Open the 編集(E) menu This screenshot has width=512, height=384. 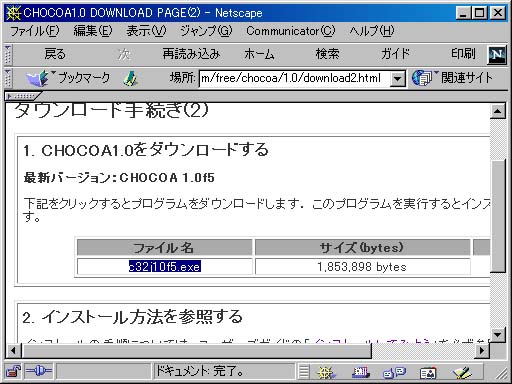(93, 31)
